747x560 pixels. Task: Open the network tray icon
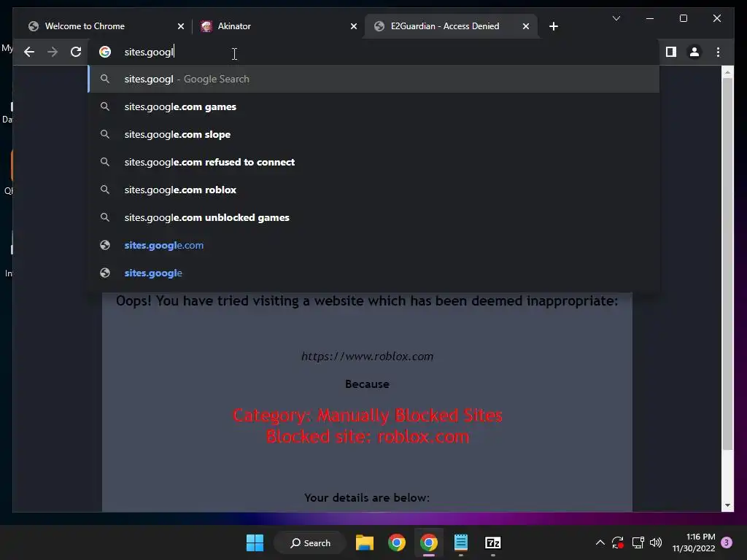[638, 542]
